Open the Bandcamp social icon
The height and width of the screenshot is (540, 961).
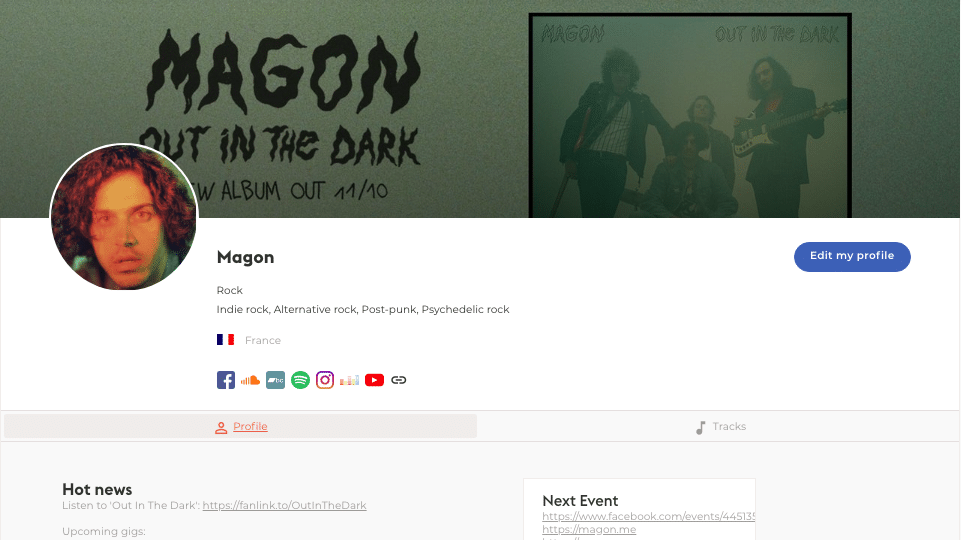tap(275, 380)
